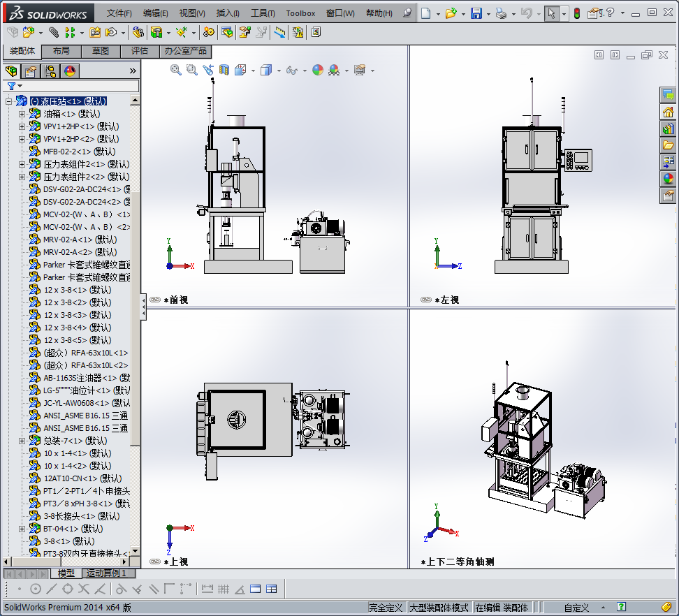
Task: Expand the 压力表组件2<1> tree node
Action: [x=22, y=164]
